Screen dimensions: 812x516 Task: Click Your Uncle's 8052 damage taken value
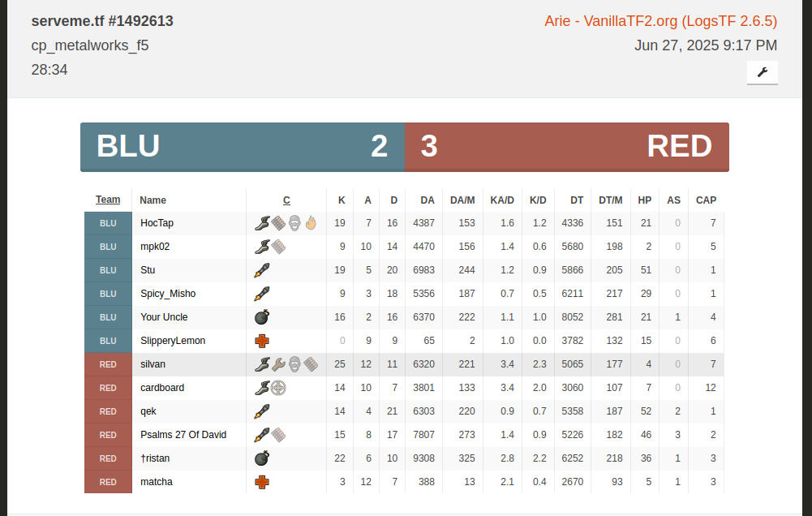pos(572,317)
